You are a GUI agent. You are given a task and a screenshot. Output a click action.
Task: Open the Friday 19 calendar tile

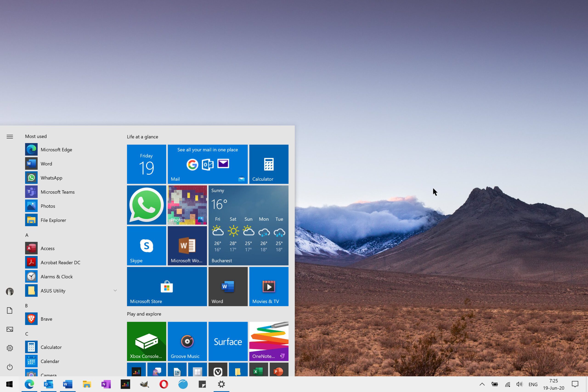point(147,164)
